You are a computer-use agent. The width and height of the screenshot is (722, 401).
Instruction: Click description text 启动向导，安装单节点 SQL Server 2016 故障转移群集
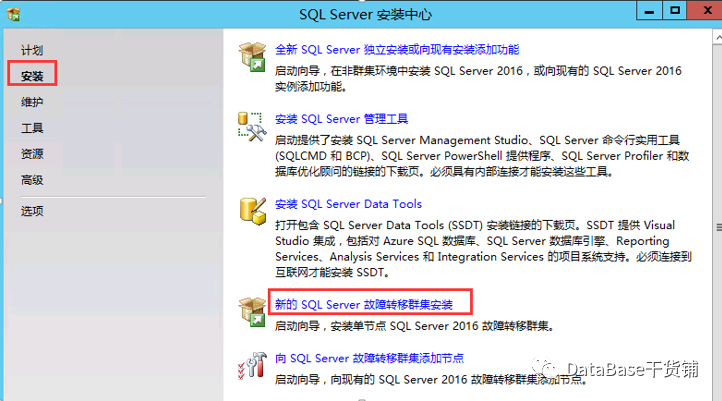[x=414, y=326]
